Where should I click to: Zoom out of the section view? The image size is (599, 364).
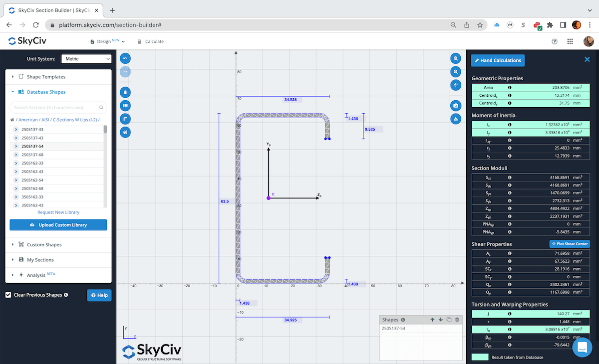[x=456, y=72]
